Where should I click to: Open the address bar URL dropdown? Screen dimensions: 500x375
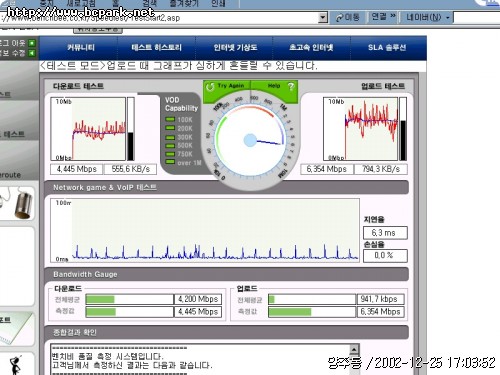(323, 17)
